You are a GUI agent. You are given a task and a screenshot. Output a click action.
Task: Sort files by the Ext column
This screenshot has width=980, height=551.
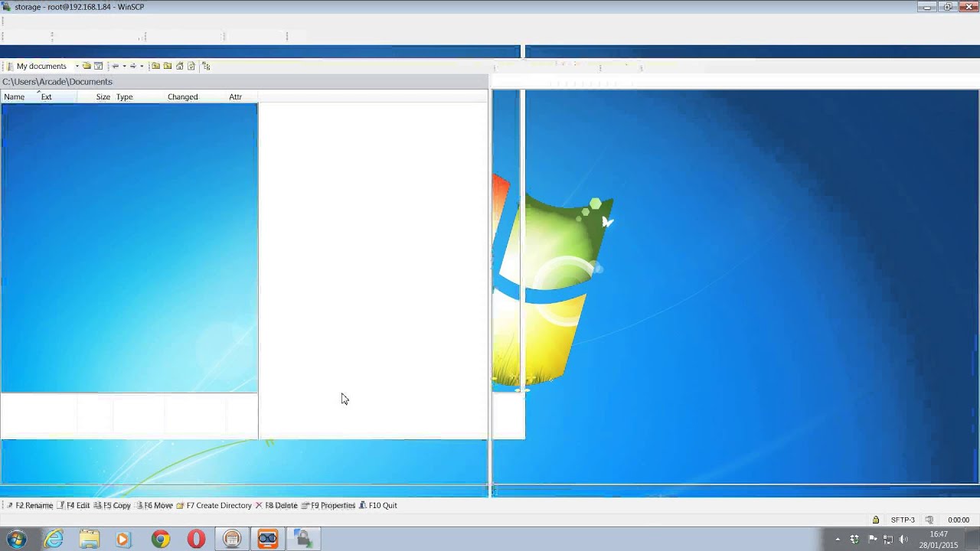coord(47,96)
